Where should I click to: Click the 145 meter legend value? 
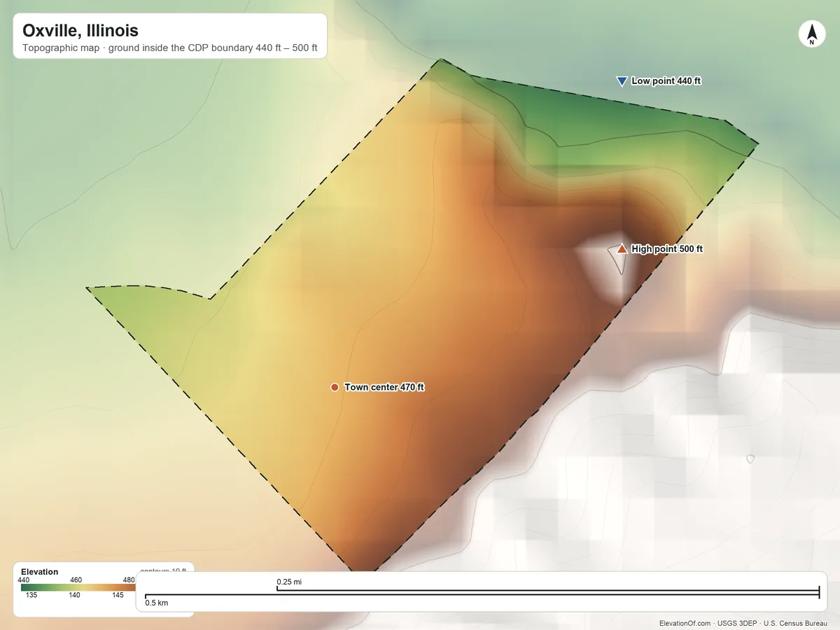[118, 595]
